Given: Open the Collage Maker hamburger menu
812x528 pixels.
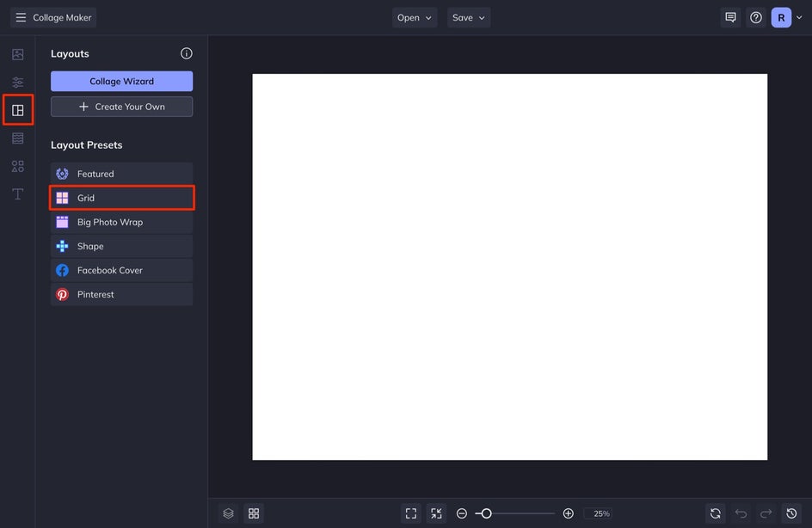Looking at the screenshot, I should pyautogui.click(x=21, y=17).
